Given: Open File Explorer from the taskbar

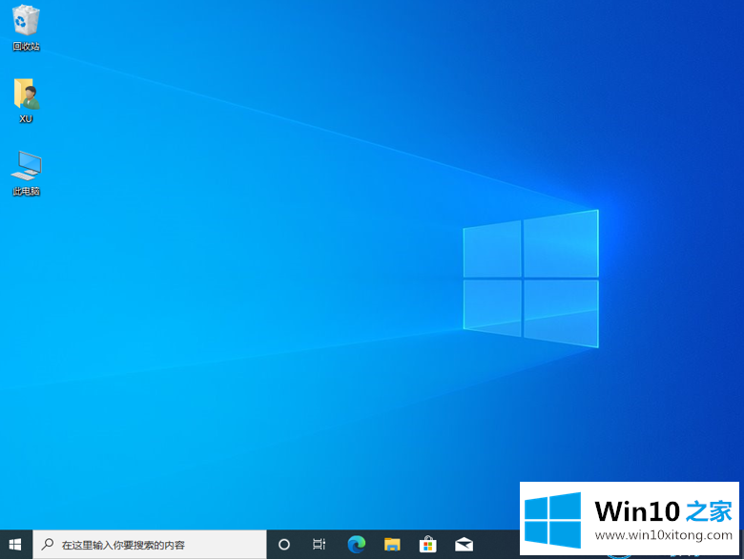Looking at the screenshot, I should pos(392,545).
